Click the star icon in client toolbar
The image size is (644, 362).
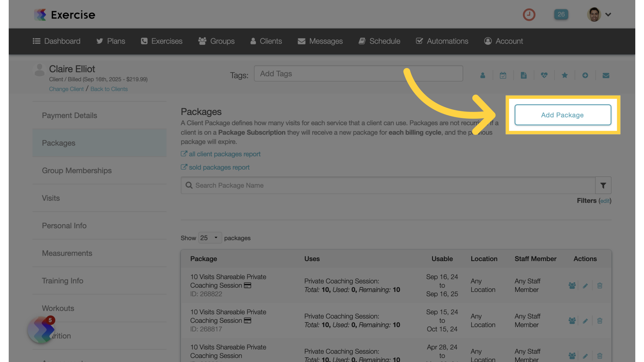coord(565,75)
